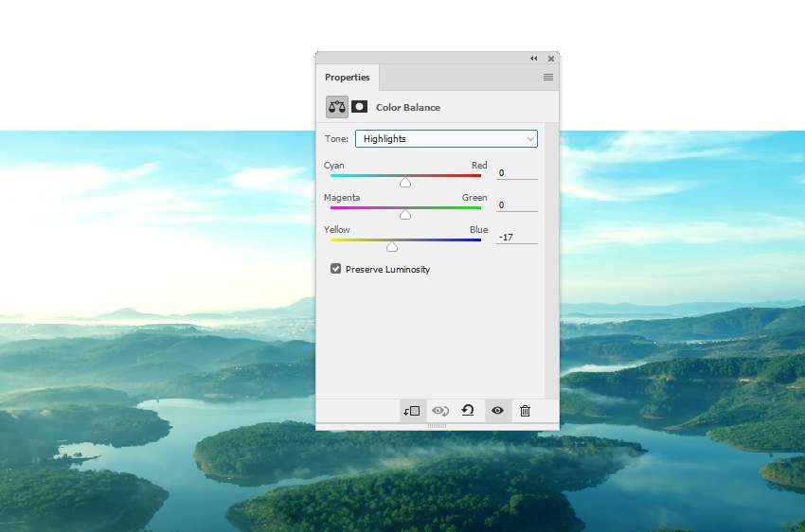Click the Magenta-Green value field
The width and height of the screenshot is (805, 532).
click(516, 205)
